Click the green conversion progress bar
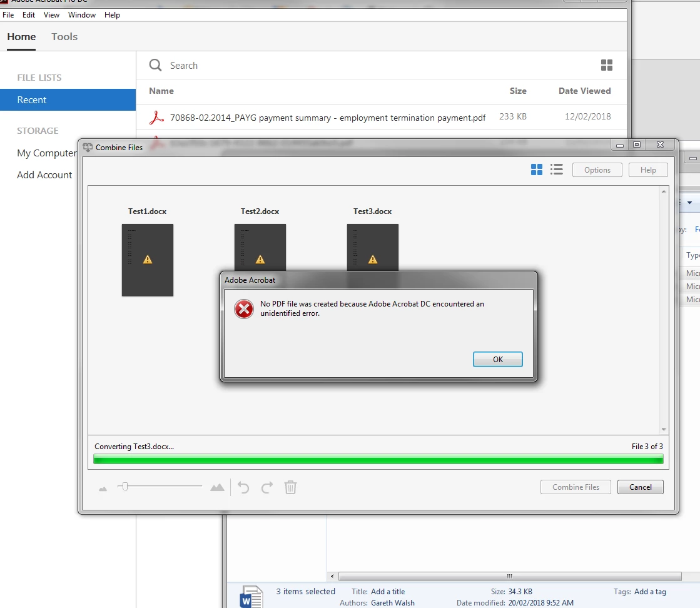 (x=378, y=459)
